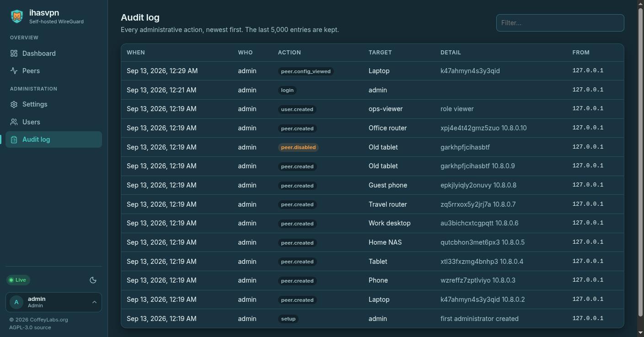Click detail 'au3bichcxtcgpqtt 10.8.0.6'

point(479,223)
